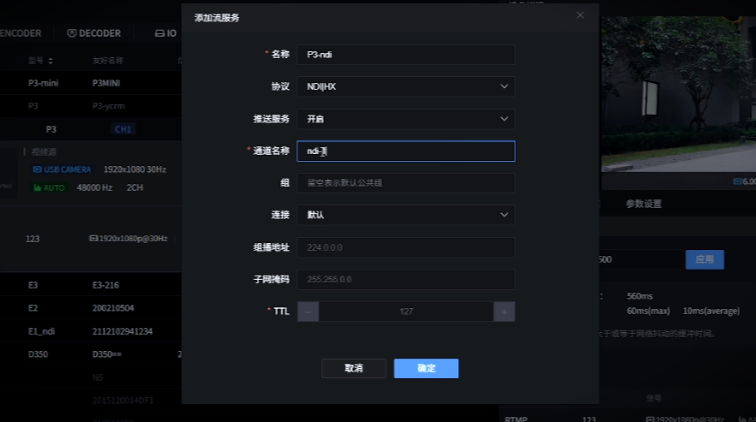Click the RTMP stream row
The height and width of the screenshot is (422, 756).
(629, 419)
